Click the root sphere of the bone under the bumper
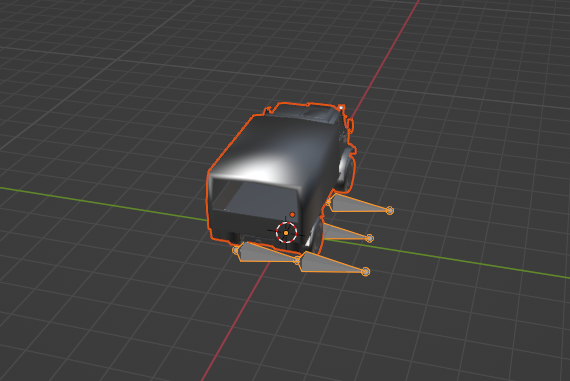The height and width of the screenshot is (381, 570). 236,250
